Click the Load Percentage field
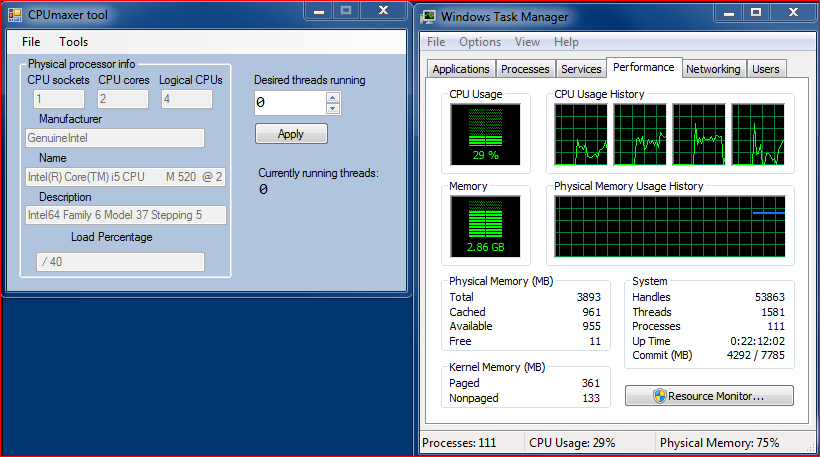Screen dimensions: 820x457 [x=120, y=262]
